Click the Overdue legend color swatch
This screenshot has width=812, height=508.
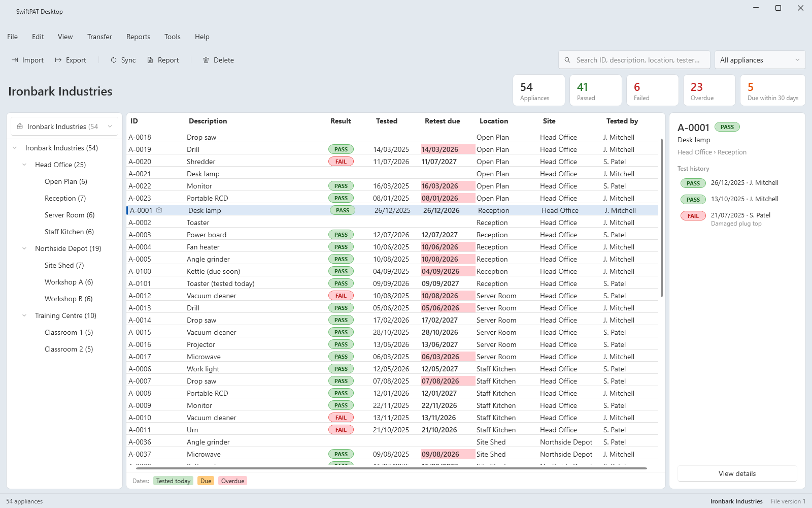point(232,481)
